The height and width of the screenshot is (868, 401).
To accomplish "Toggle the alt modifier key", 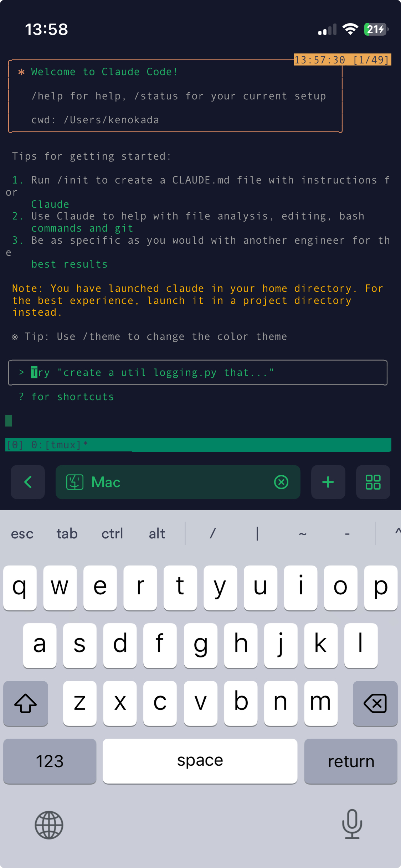I will (x=157, y=534).
